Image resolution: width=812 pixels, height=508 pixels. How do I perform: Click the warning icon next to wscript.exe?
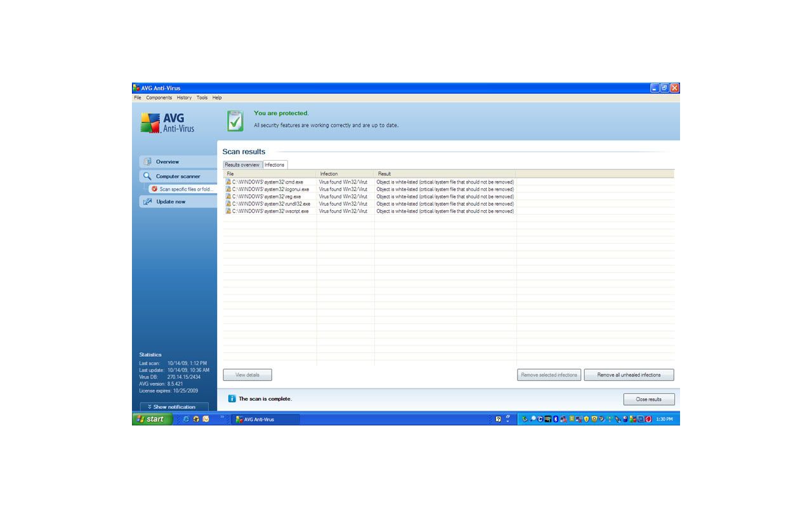228,211
